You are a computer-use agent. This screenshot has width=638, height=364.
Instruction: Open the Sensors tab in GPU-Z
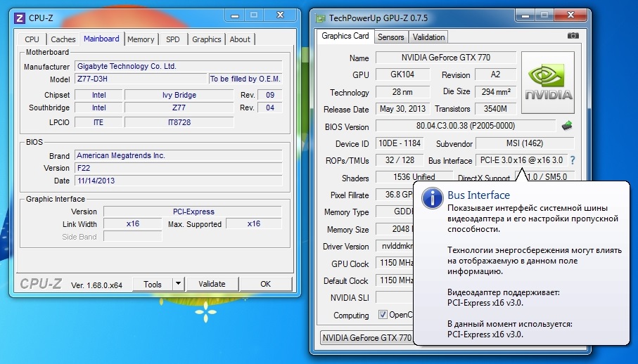coord(390,37)
